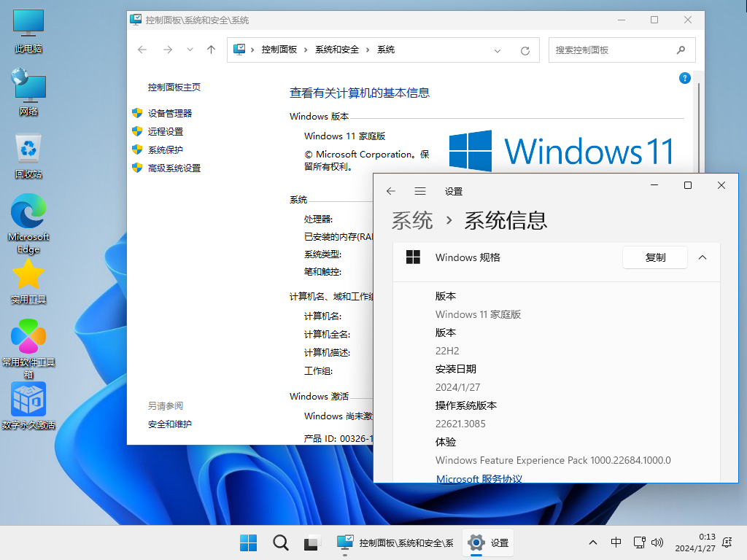The height and width of the screenshot is (560, 747).
Task: Open the recent locations dropdown arrow
Action: (x=190, y=50)
